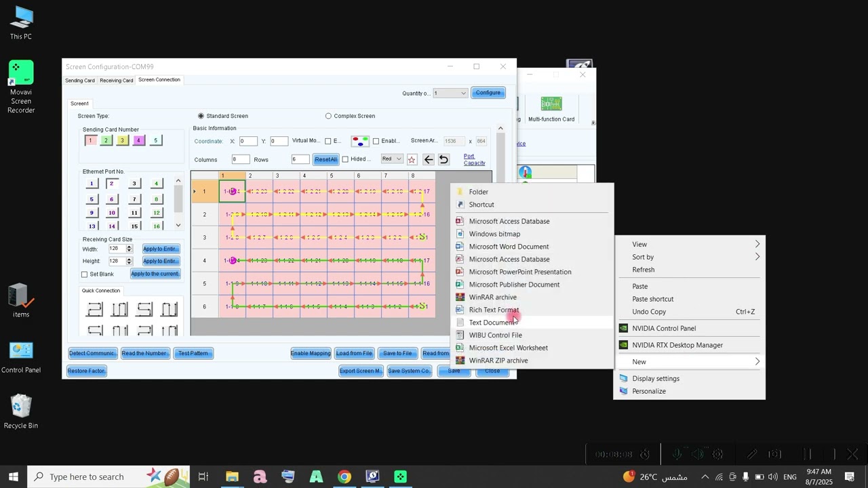Image resolution: width=868 pixels, height=488 pixels.
Task: Click the left arrow back icon
Action: pyautogui.click(x=429, y=159)
